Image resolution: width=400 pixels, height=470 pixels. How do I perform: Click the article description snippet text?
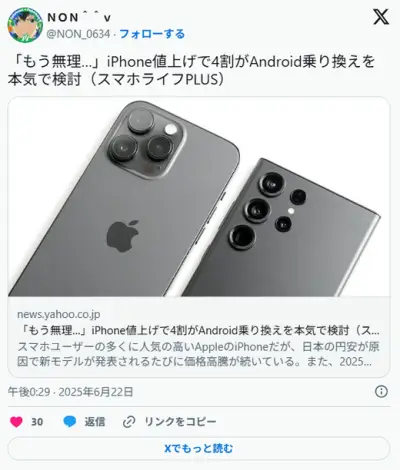[x=198, y=354]
